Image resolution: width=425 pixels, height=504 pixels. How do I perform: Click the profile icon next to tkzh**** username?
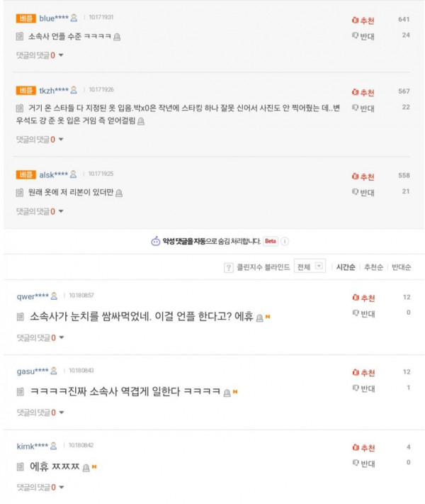coord(74,90)
